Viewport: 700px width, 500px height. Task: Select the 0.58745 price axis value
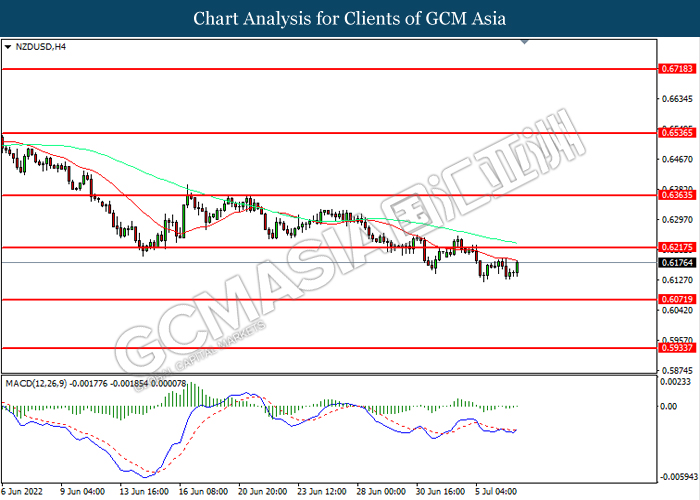pos(677,371)
